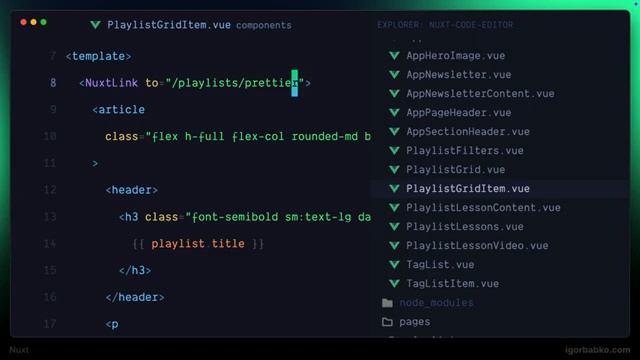Expand the pages folder
This screenshot has height=360, width=640.
click(x=414, y=322)
